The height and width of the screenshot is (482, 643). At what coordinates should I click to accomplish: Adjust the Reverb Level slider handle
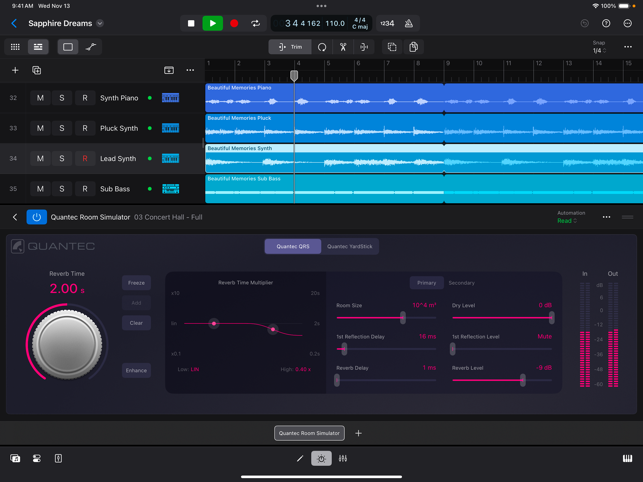[523, 380]
